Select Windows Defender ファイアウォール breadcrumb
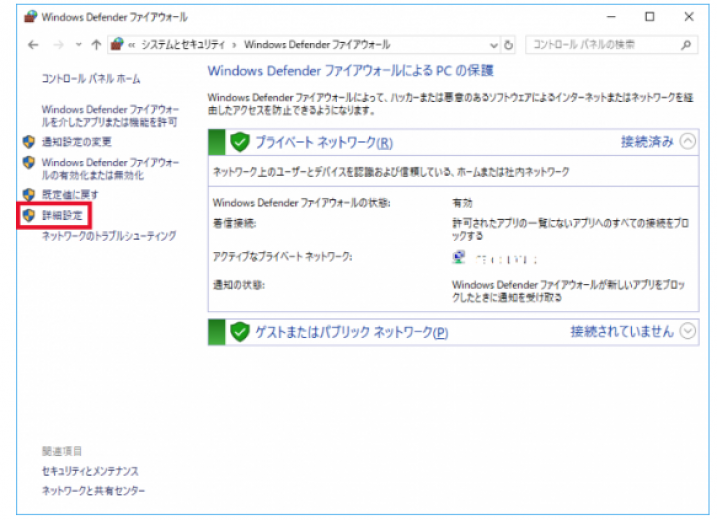 pos(317,44)
